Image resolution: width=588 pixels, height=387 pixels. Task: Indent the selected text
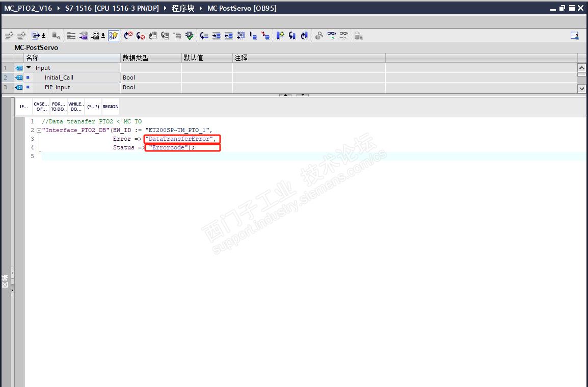(x=217, y=36)
